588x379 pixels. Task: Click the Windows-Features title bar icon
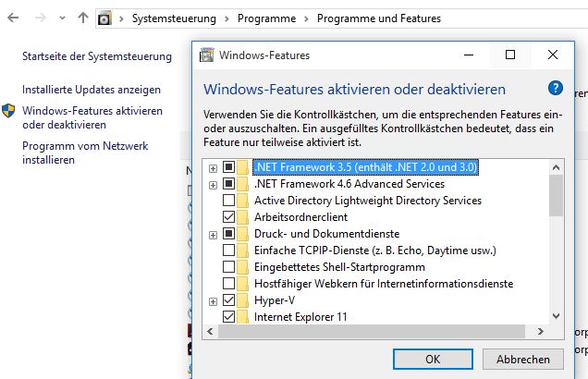(x=206, y=55)
